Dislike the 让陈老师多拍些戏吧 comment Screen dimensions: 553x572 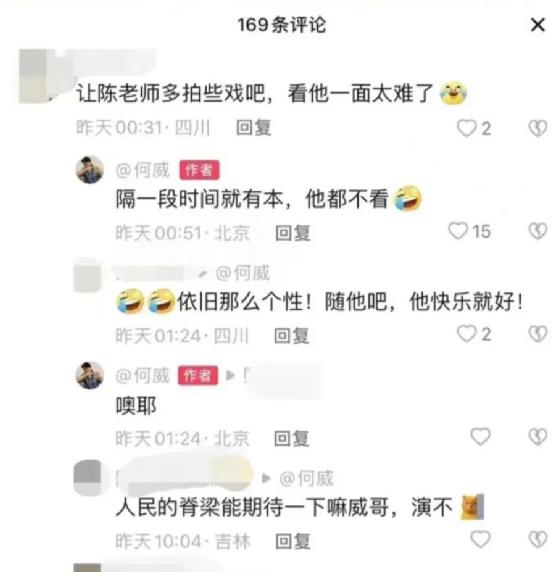pyautogui.click(x=538, y=128)
